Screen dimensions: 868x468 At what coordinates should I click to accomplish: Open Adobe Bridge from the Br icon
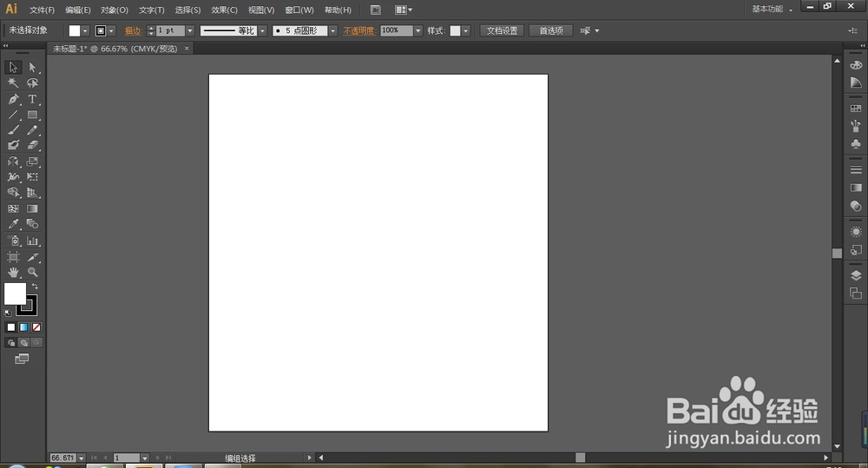[375, 10]
